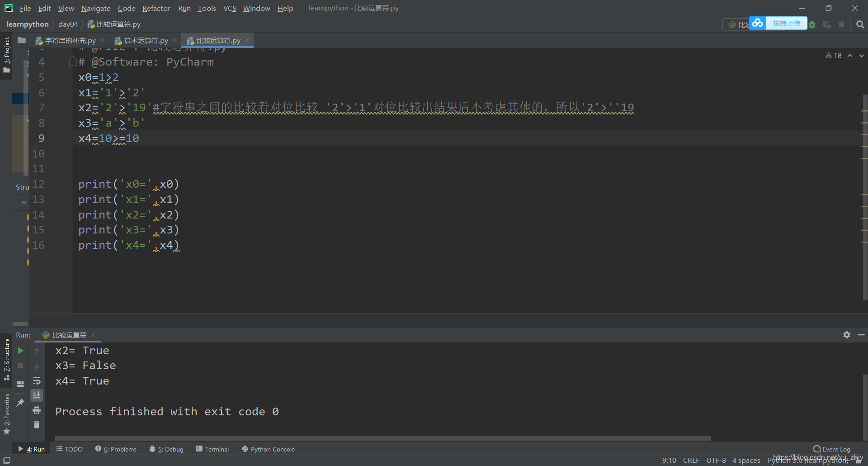The width and height of the screenshot is (868, 466).
Task: Open the Window menu
Action: (256, 8)
